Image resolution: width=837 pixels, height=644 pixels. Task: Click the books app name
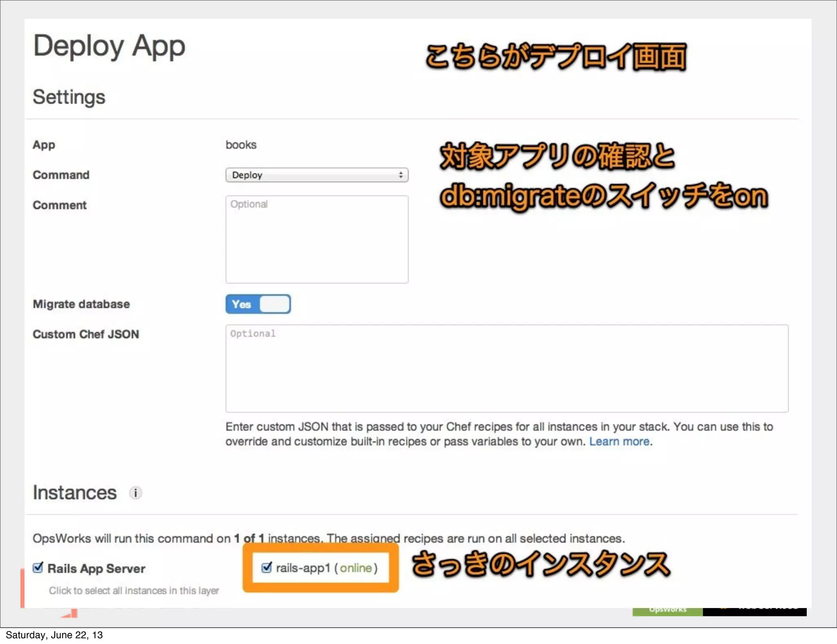[241, 145]
